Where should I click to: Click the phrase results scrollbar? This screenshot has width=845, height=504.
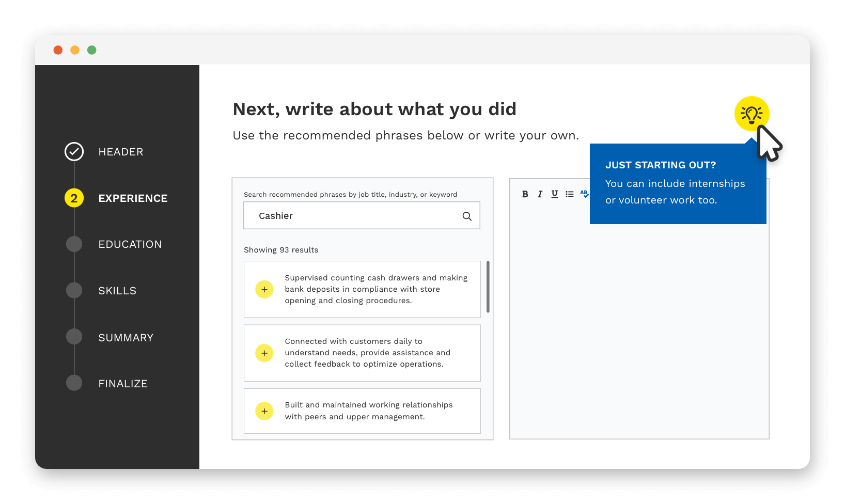488,287
